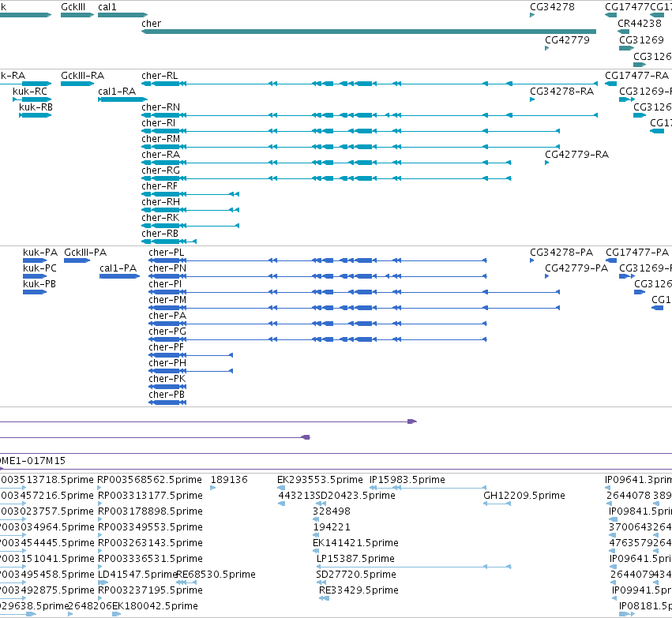Click the CR44238 gene label
The height and width of the screenshot is (618, 672).
640,24
